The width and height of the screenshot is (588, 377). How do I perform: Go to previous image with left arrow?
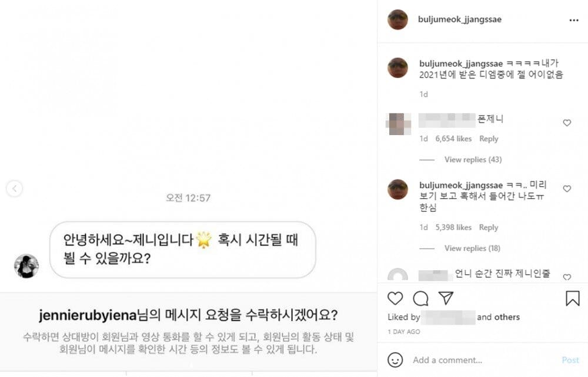[15, 188]
